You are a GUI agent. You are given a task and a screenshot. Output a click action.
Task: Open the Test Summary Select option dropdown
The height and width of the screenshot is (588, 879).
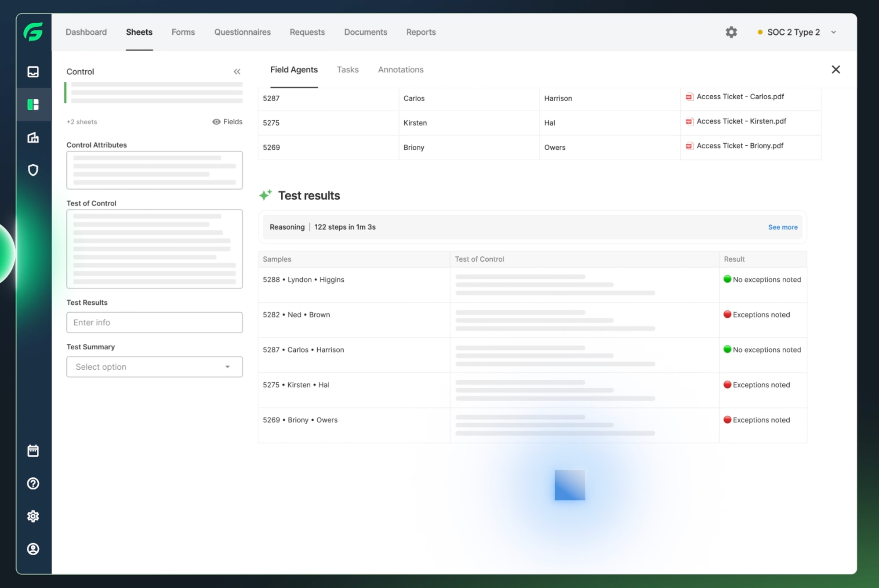pos(154,367)
